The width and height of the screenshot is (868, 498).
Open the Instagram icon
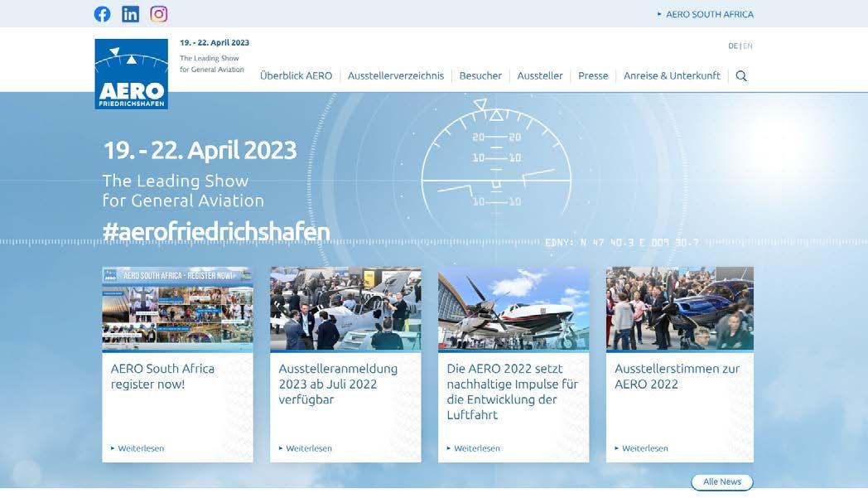click(159, 14)
